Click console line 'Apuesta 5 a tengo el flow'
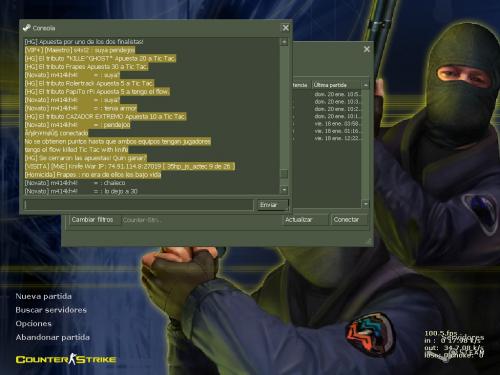 [97, 92]
